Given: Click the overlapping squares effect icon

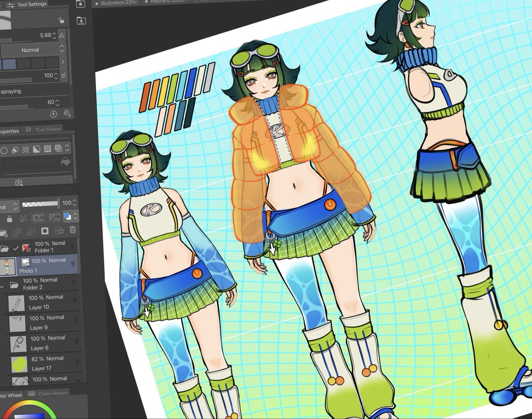Looking at the screenshot, I should point(58,148).
